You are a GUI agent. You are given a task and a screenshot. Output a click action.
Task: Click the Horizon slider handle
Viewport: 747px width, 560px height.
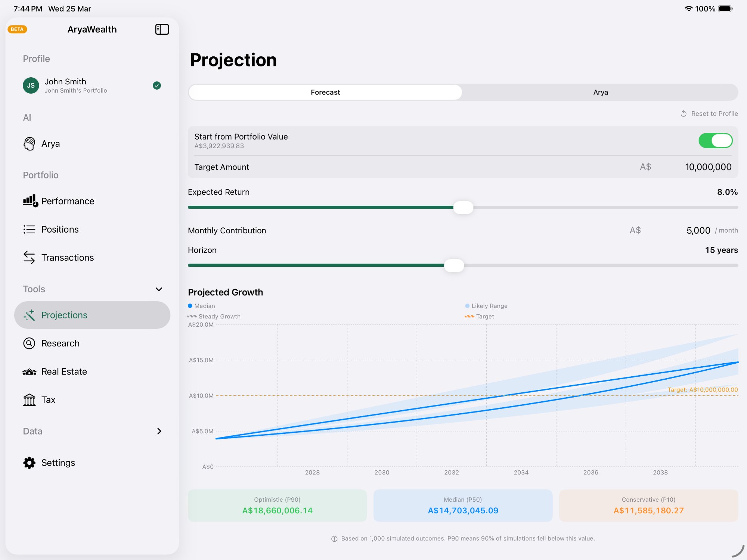click(x=454, y=265)
